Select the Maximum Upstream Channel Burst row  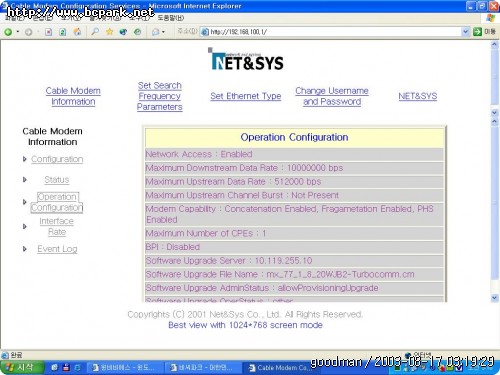(x=294, y=195)
